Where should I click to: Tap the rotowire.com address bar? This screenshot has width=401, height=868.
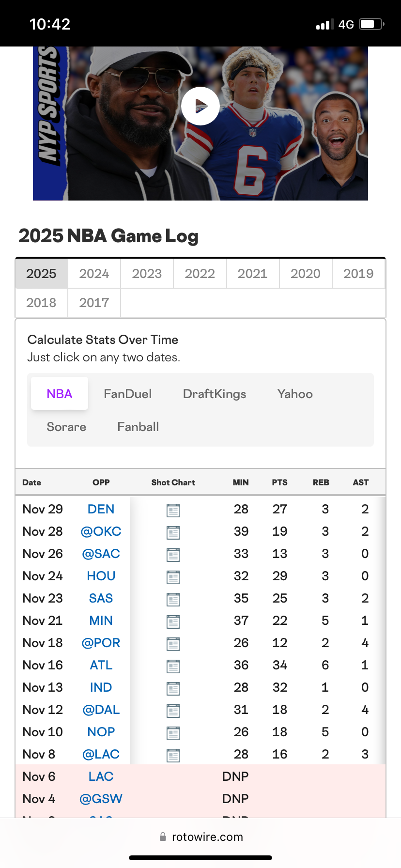coord(201,837)
